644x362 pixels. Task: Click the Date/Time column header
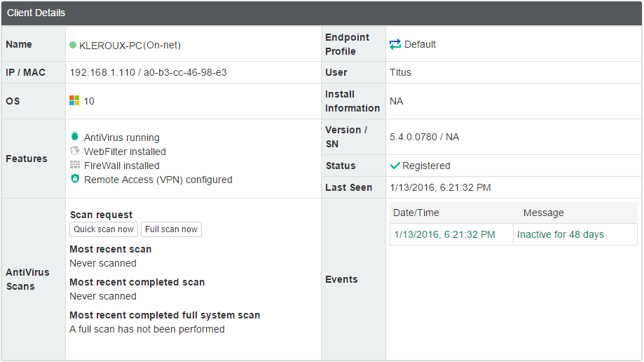[x=416, y=213]
